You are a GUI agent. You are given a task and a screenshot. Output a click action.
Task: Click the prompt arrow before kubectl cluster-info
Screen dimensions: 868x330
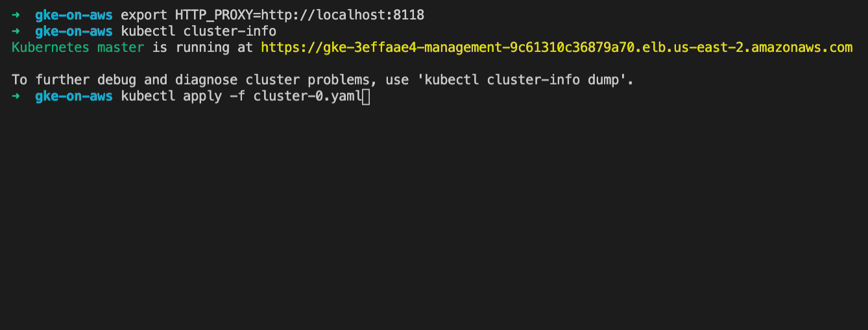point(16,31)
